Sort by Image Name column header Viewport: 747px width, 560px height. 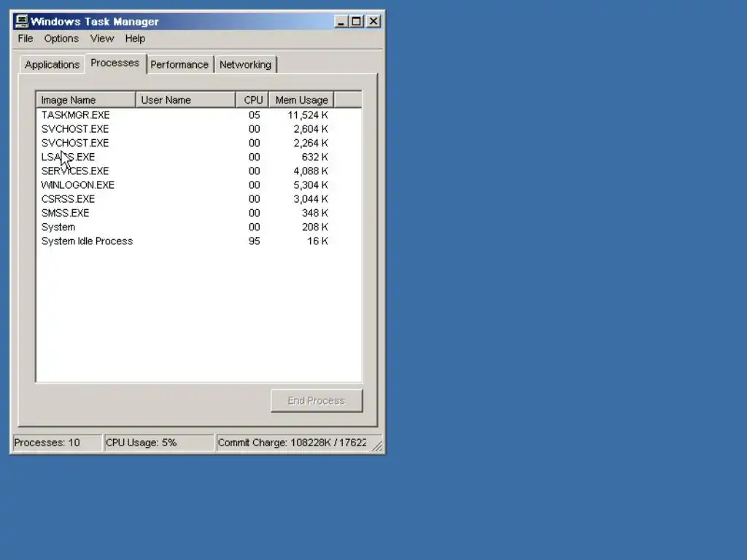coord(86,100)
